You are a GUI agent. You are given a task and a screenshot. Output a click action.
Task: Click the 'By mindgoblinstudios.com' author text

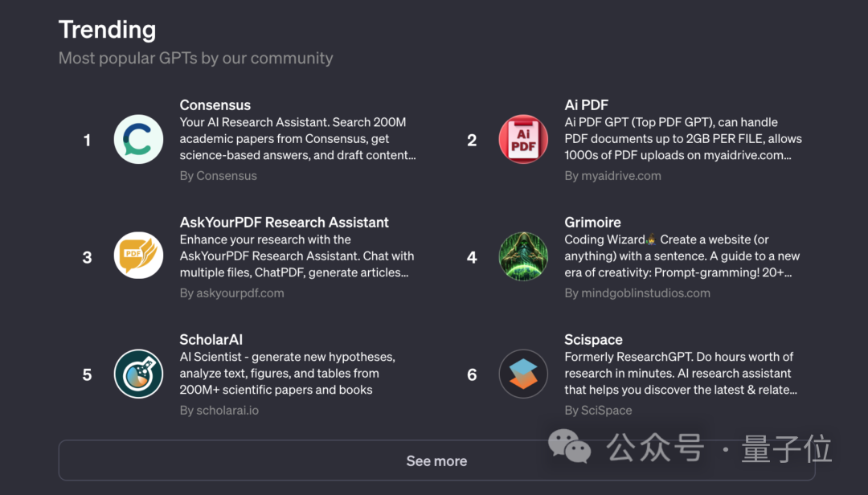[637, 293]
